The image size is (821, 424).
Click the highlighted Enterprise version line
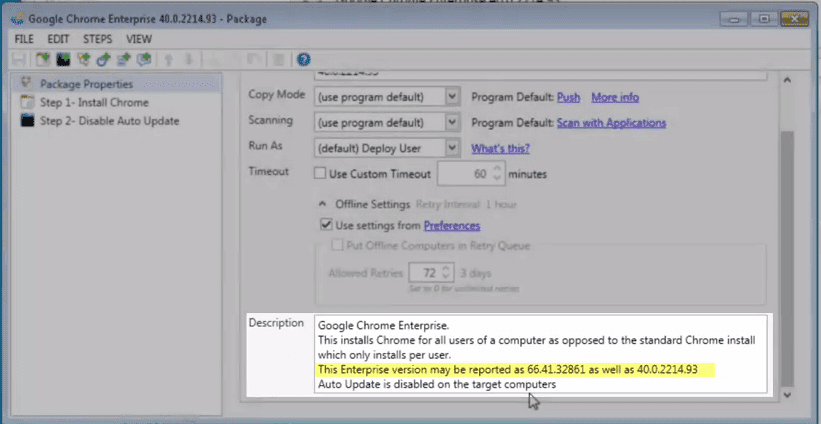[x=508, y=370]
